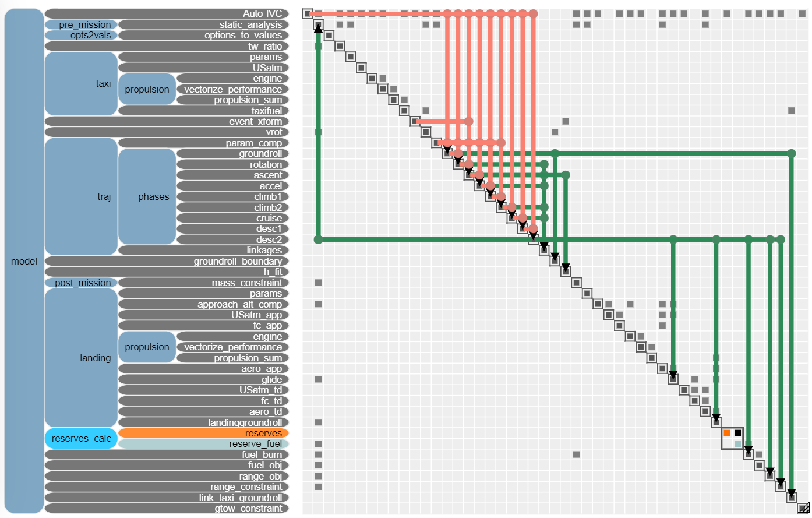The height and width of the screenshot is (518, 812).
Task: Select the orange reserves component
Action: point(203,433)
